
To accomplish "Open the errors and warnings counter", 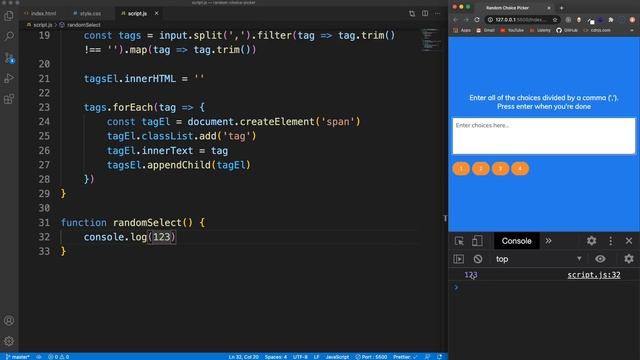I will click(58, 357).
